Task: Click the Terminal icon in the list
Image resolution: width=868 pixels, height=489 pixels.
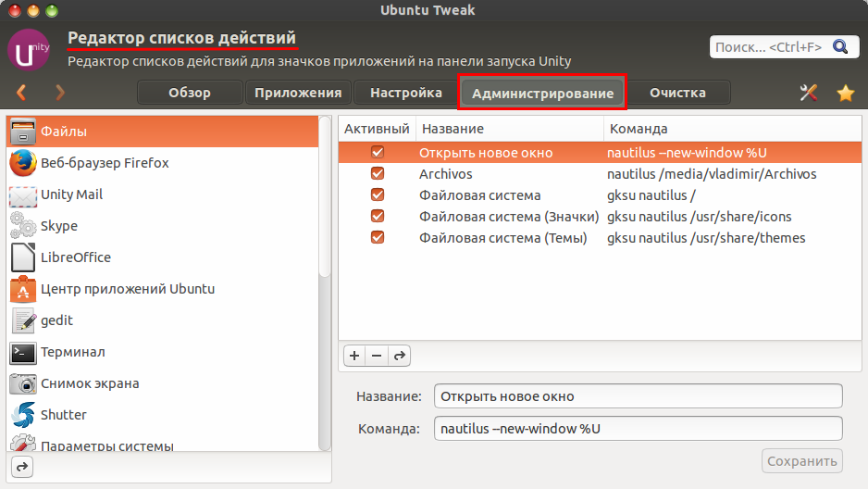Action: 23,352
